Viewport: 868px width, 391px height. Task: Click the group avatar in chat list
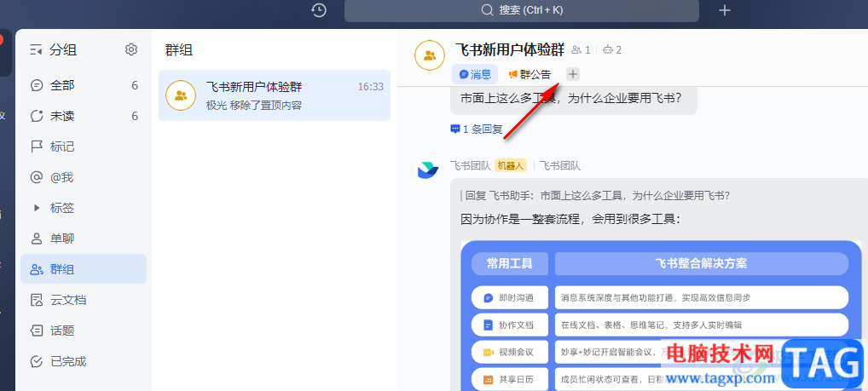(x=181, y=95)
